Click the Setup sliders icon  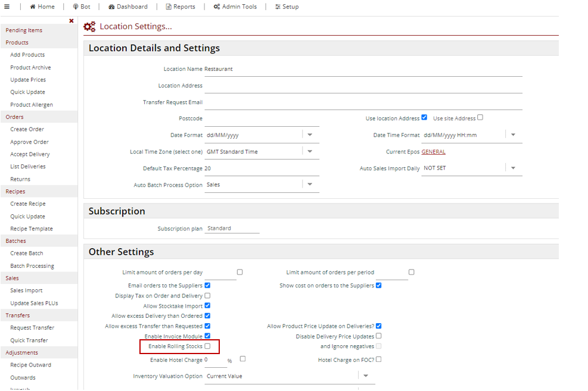278,7
